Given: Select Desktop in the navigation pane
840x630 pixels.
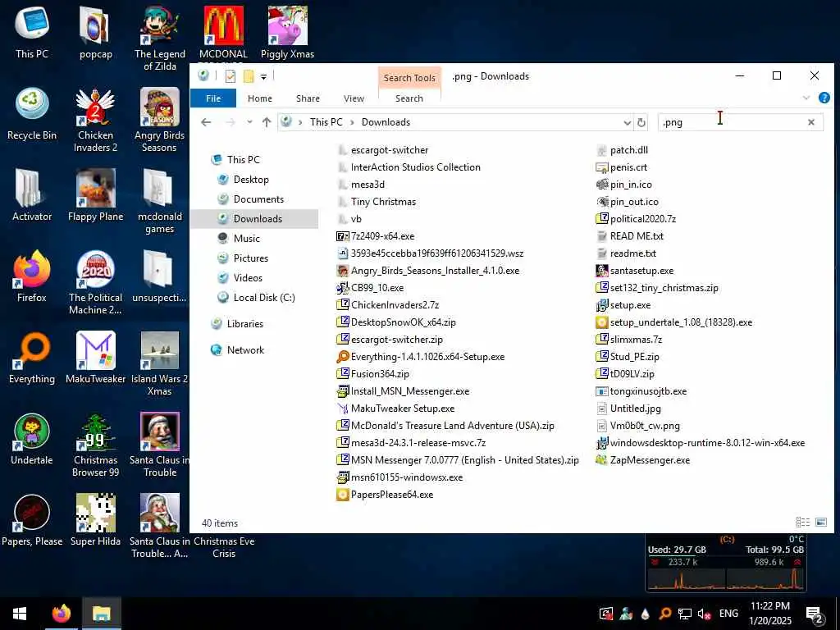Looking at the screenshot, I should (251, 180).
